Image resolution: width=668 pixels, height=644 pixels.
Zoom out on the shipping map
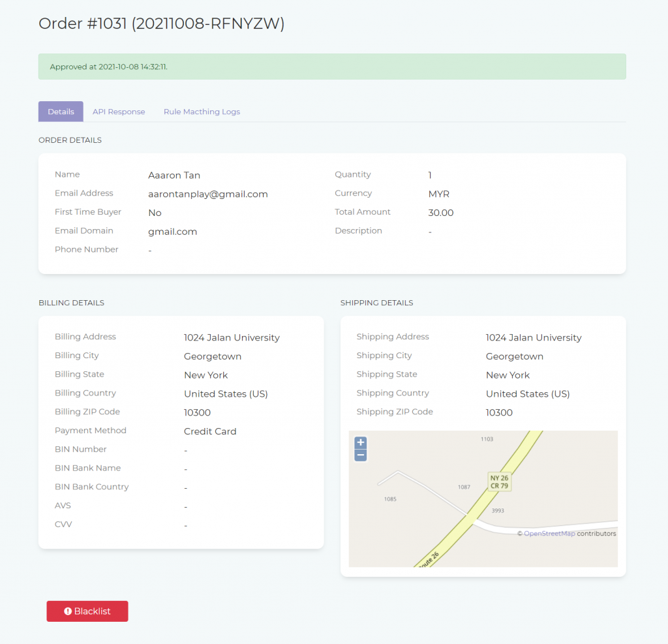360,455
